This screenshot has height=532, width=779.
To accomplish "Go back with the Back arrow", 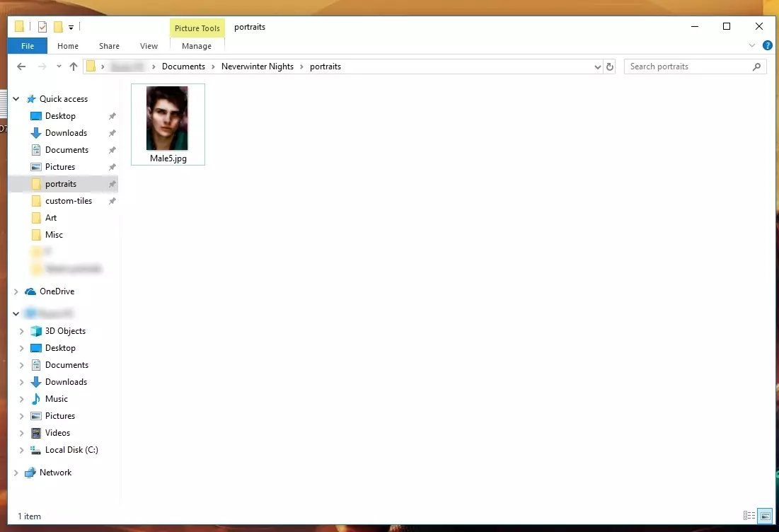I will [21, 66].
